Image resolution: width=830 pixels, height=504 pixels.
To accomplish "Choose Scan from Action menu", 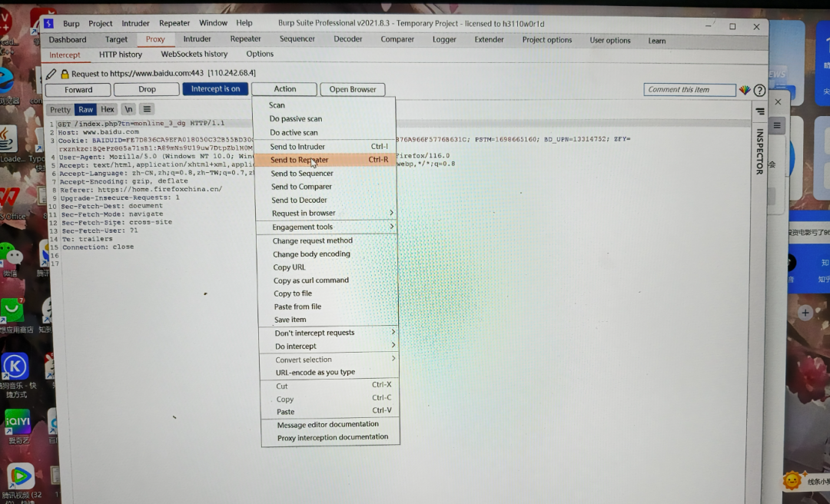I will click(324, 105).
